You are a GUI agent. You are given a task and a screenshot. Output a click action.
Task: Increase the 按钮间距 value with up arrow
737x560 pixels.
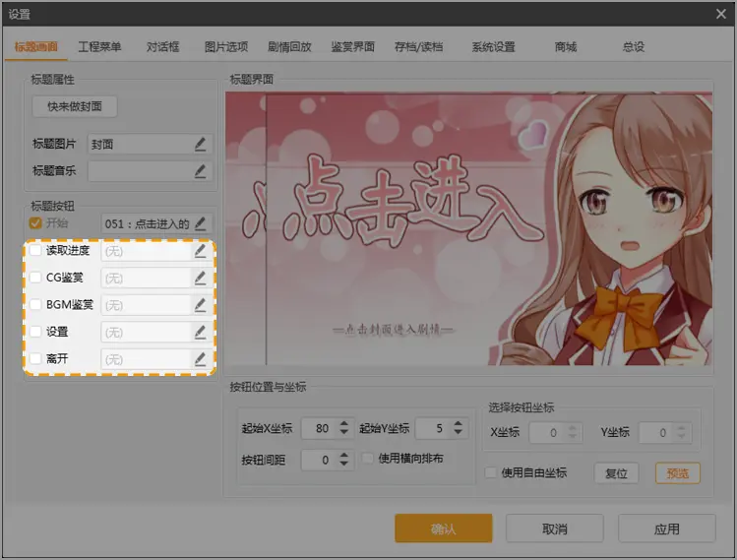tap(343, 455)
